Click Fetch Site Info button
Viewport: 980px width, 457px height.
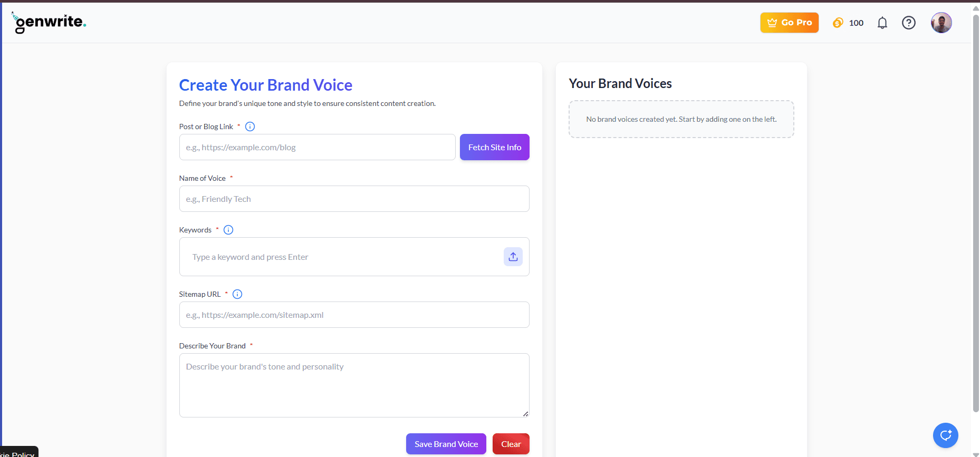point(494,147)
